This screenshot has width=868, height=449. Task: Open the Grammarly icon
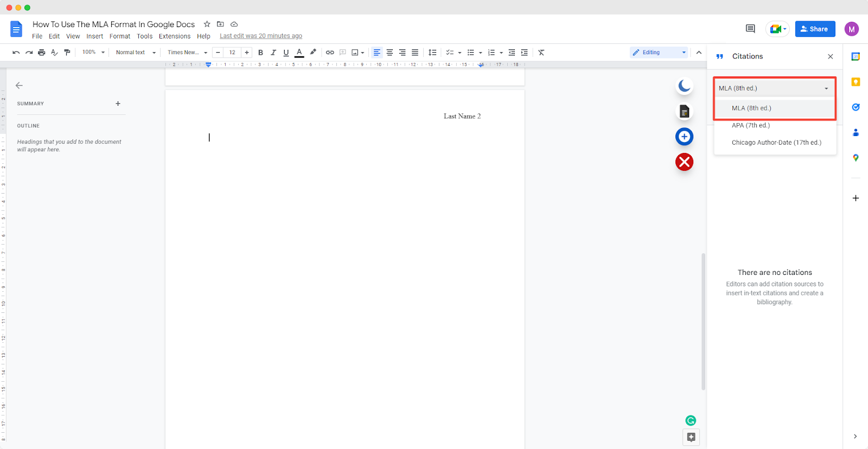click(691, 420)
